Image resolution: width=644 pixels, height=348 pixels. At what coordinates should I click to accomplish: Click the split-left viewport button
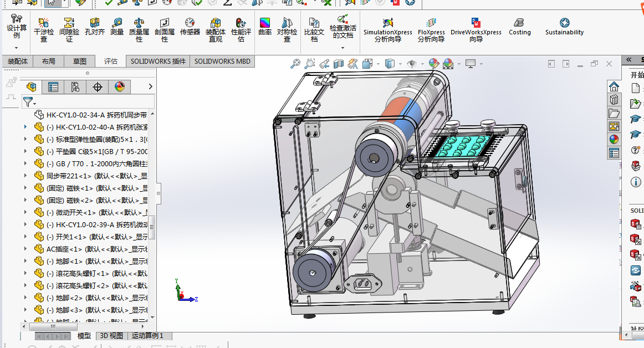[551, 64]
